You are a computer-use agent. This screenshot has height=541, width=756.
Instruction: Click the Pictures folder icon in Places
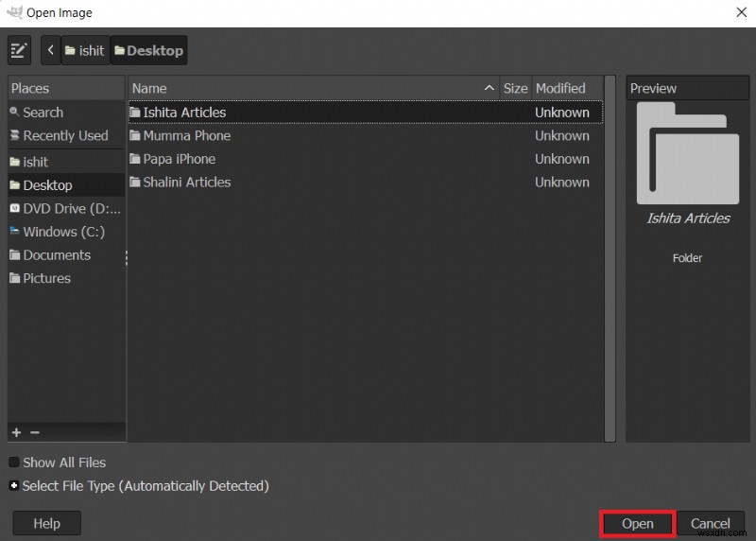pyautogui.click(x=15, y=277)
